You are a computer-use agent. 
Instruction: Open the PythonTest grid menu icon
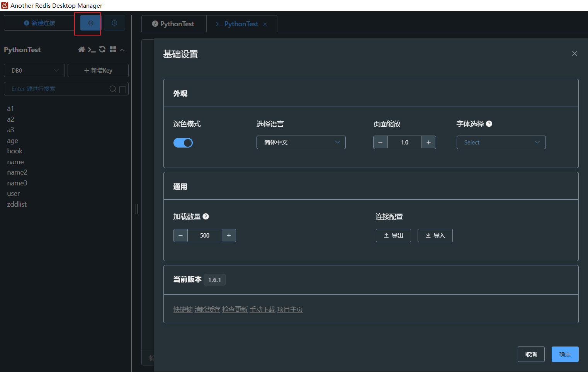(113, 49)
